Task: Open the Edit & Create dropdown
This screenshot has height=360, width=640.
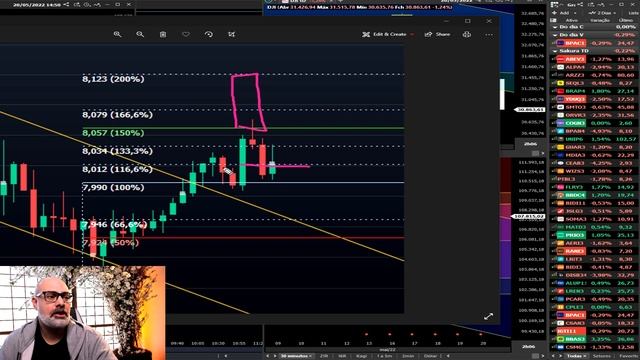Action: [x=388, y=34]
